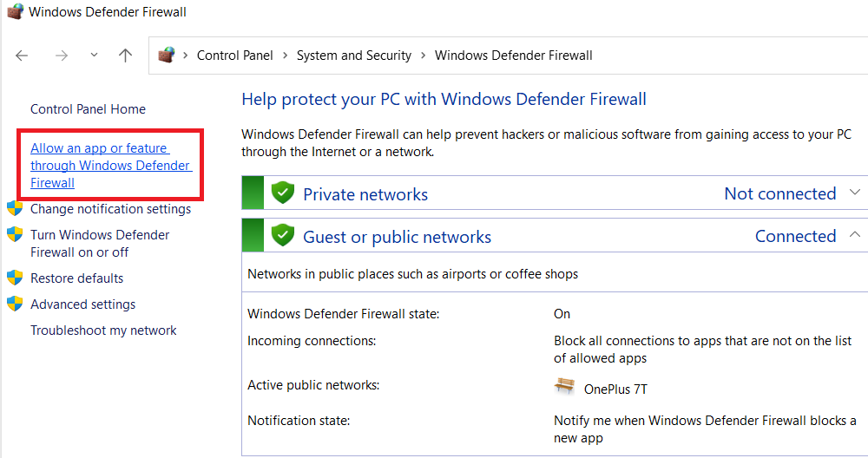Expand the chevron after System and Security

pyautogui.click(x=423, y=56)
